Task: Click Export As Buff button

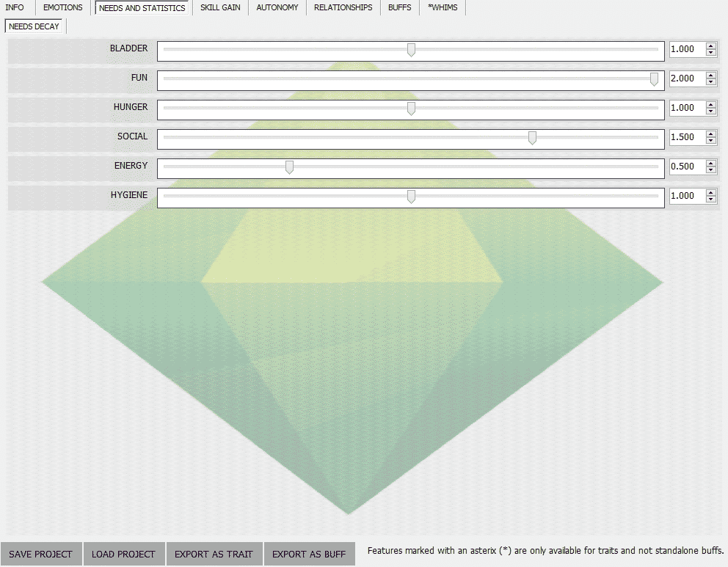Action: point(309,554)
